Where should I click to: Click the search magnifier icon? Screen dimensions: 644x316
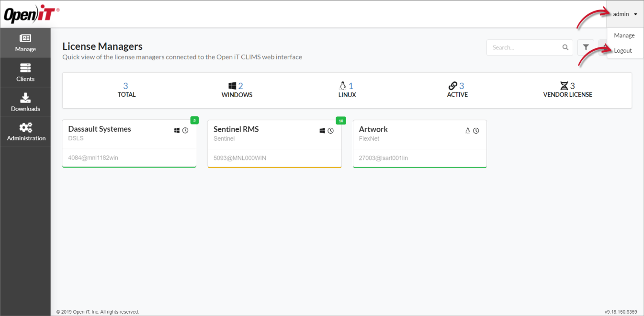coord(565,47)
